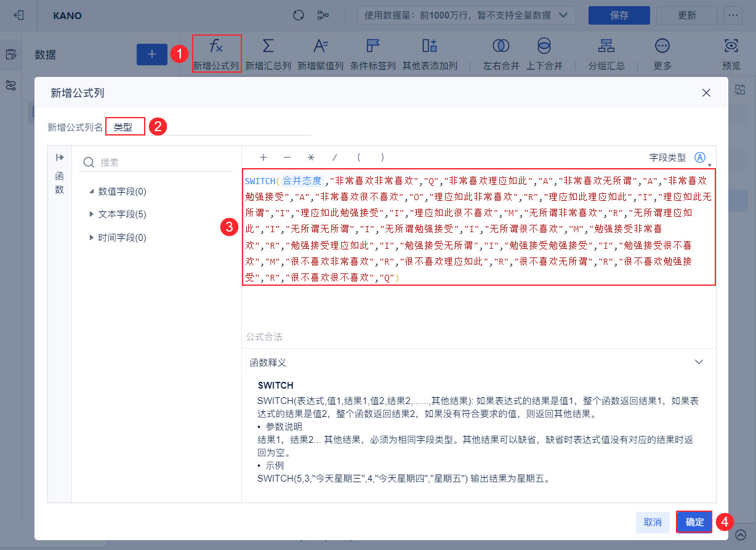Choose 上下合并 merge tool
756x550 pixels.
tap(544, 54)
